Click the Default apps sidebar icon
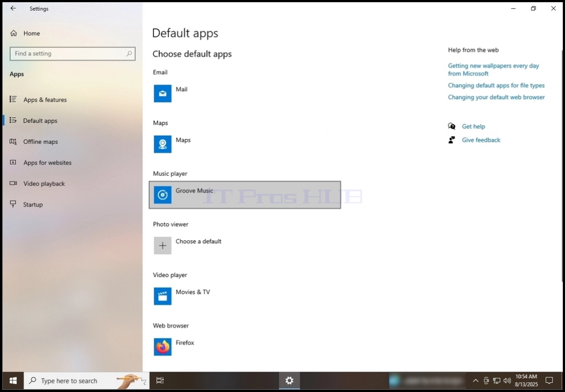565x392 pixels. click(13, 120)
